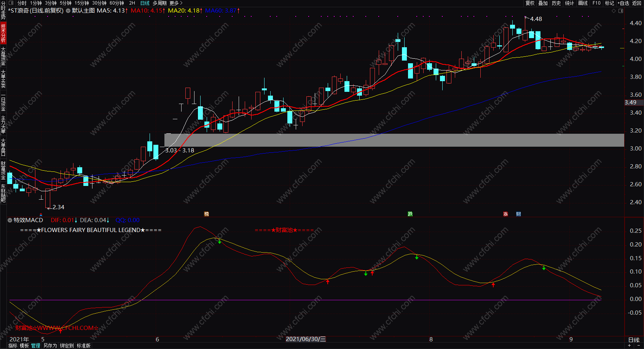Open the 分时走势 sidebar tab

point(3,10)
